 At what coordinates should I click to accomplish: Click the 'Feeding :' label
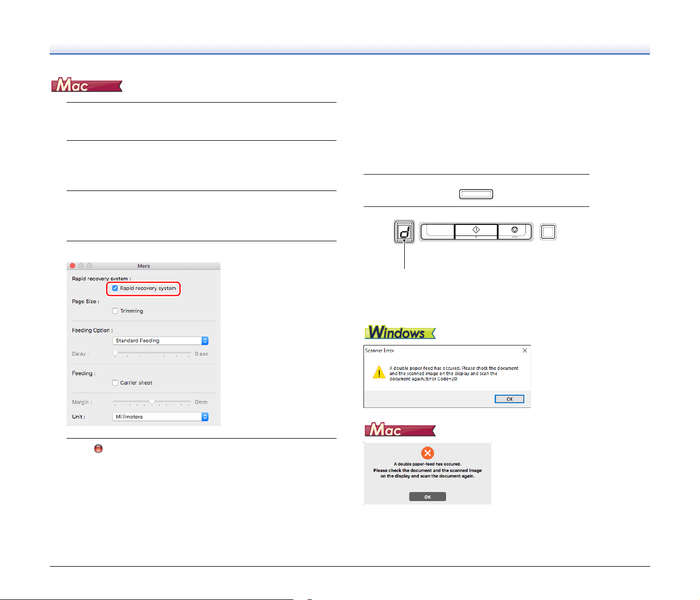point(84,374)
